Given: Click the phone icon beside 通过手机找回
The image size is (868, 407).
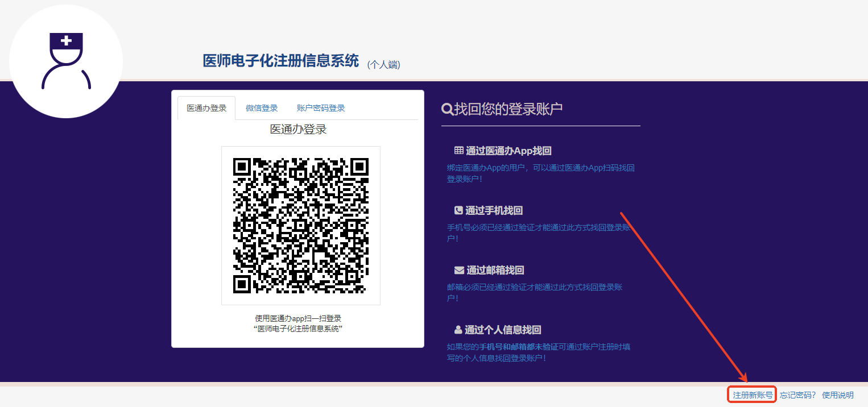Looking at the screenshot, I should [458, 210].
